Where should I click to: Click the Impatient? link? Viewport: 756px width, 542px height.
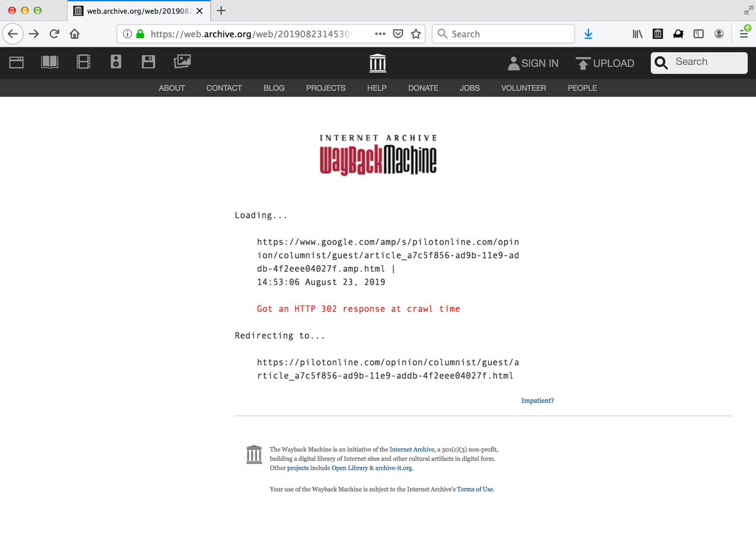tap(537, 400)
